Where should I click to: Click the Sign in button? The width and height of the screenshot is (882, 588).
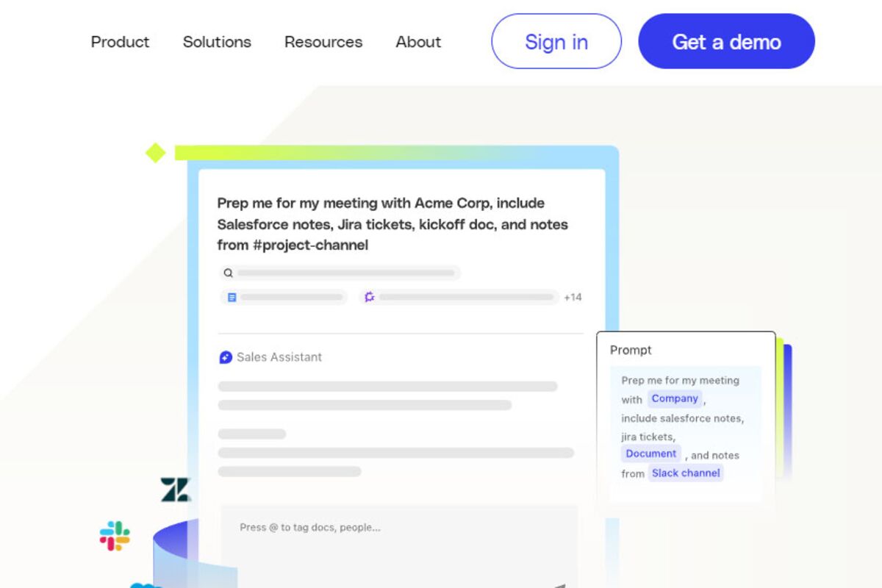pyautogui.click(x=556, y=41)
